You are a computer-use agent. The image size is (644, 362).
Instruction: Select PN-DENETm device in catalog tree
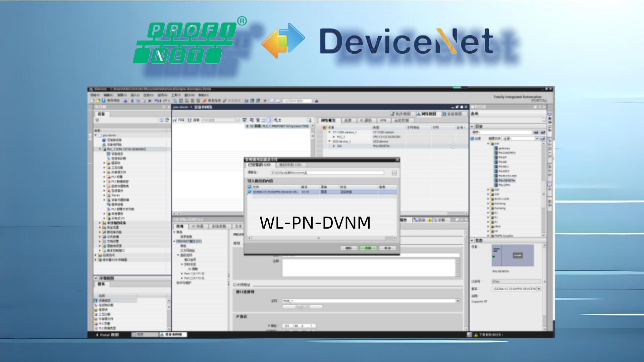point(506,180)
